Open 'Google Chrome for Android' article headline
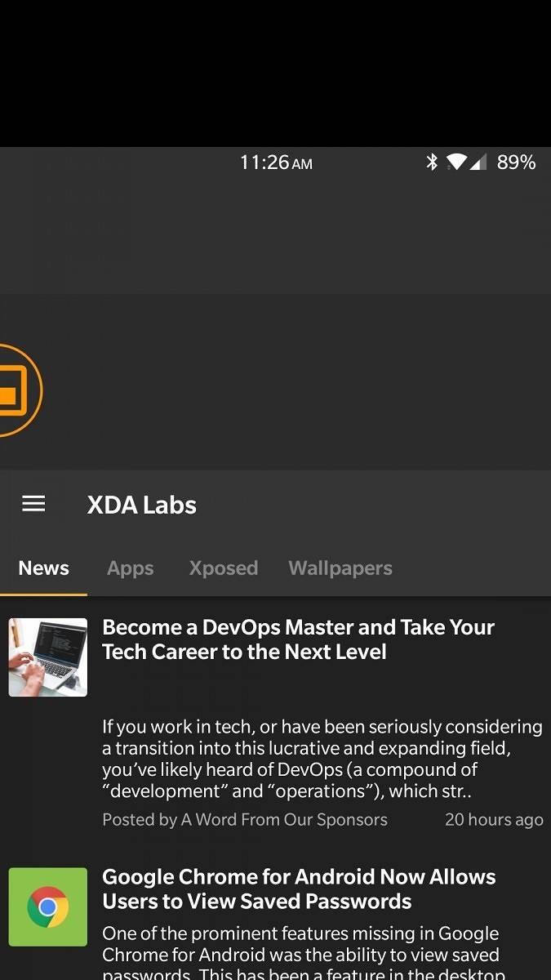Image resolution: width=551 pixels, height=980 pixels. coord(299,889)
